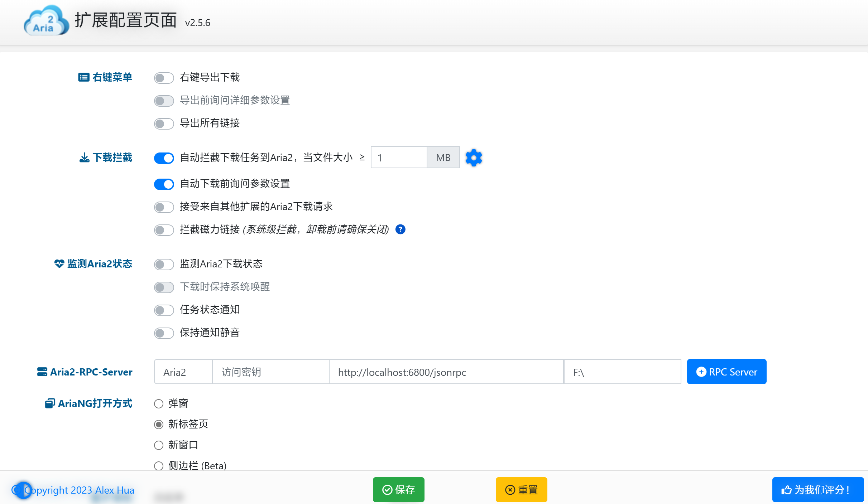The image size is (868, 504).
Task: Turn on 监测Aria2下载状态 switch
Action: [x=164, y=265]
